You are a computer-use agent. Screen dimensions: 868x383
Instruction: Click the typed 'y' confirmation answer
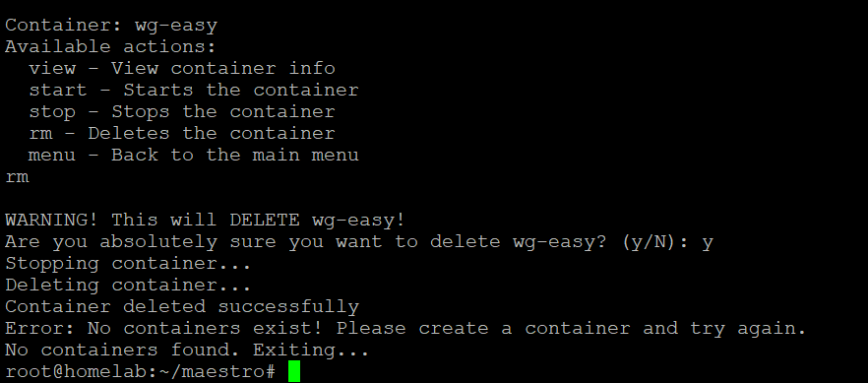(x=707, y=244)
